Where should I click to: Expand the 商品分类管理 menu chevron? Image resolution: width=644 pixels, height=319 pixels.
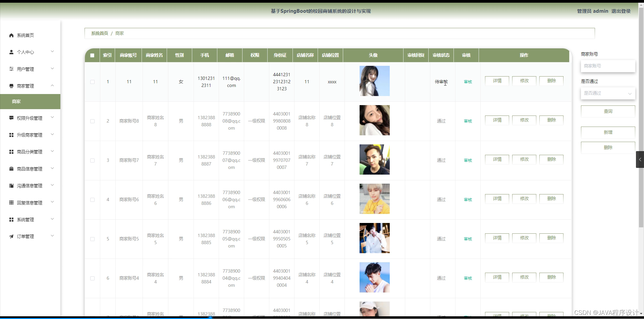click(x=52, y=151)
